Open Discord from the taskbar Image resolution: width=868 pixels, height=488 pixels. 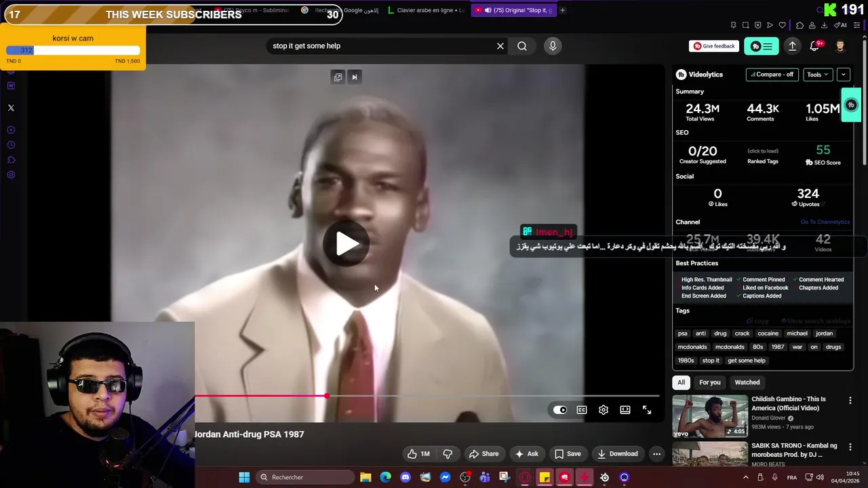406,477
